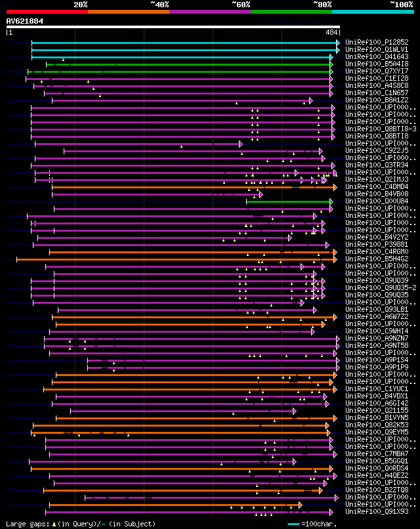Select the UniRef100_B8A1Z2 label
420x529 pixels.
click(x=377, y=100)
